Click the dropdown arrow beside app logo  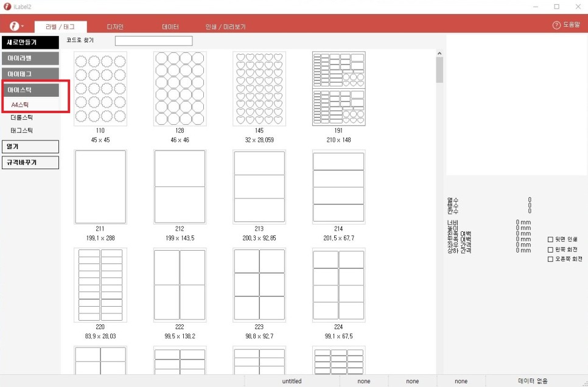(x=22, y=26)
